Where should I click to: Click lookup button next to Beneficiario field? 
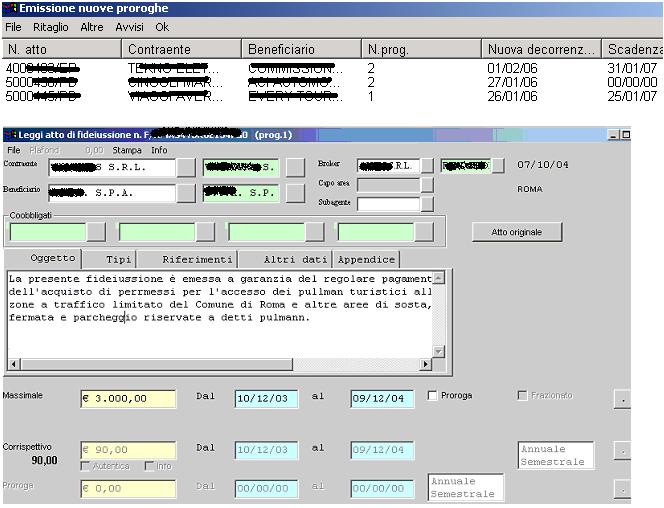click(186, 193)
